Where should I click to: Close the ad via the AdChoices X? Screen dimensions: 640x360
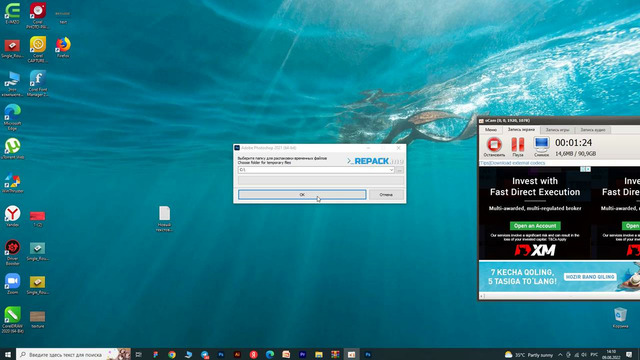(588, 169)
